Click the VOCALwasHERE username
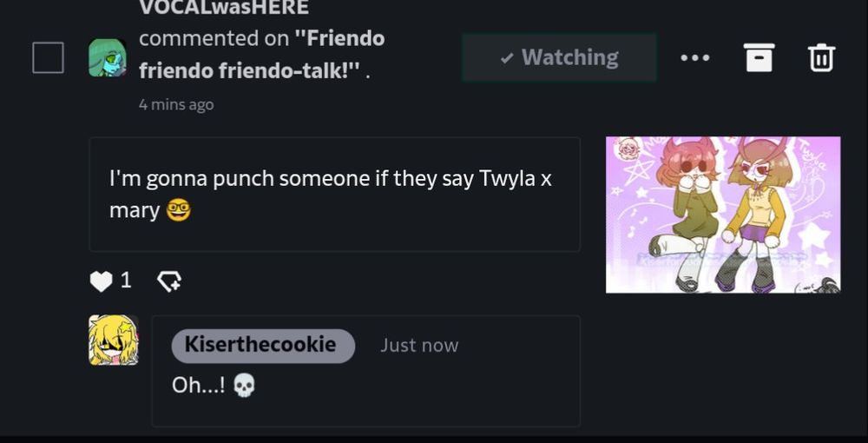The height and width of the screenshot is (443, 868). click(224, 8)
